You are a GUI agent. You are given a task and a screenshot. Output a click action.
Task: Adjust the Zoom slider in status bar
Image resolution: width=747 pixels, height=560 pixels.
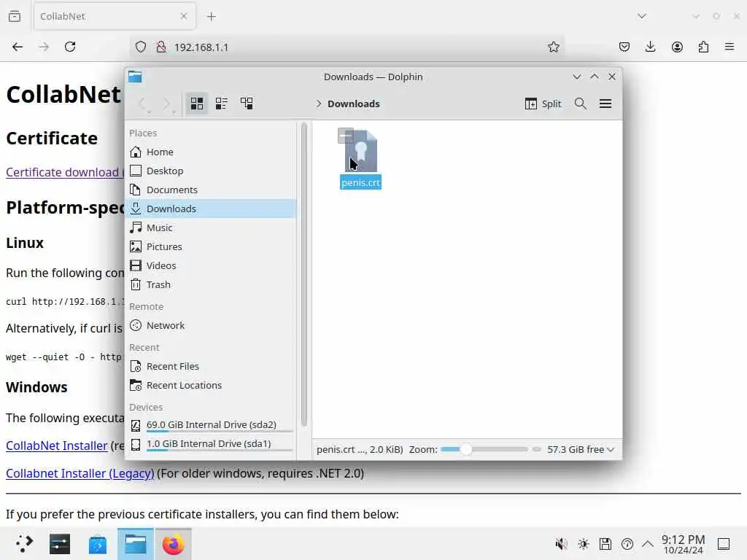(x=484, y=449)
